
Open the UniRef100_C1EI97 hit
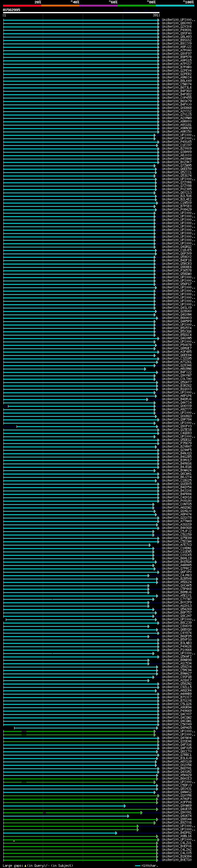pyautogui.click(x=177, y=145)
